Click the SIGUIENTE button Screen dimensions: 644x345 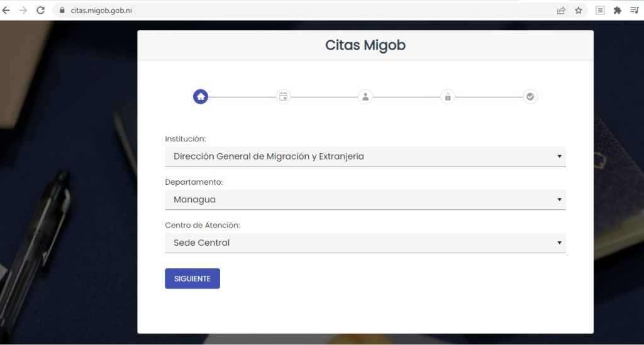[192, 278]
